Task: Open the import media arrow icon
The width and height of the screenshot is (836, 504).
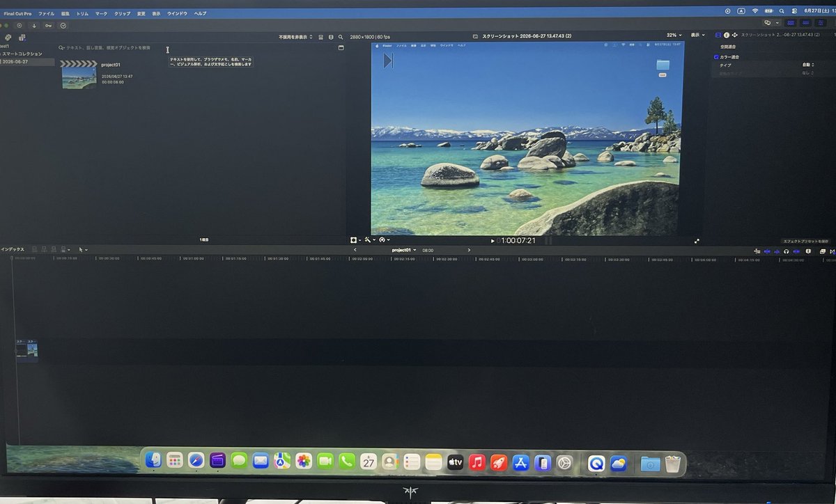Action: 34,25
